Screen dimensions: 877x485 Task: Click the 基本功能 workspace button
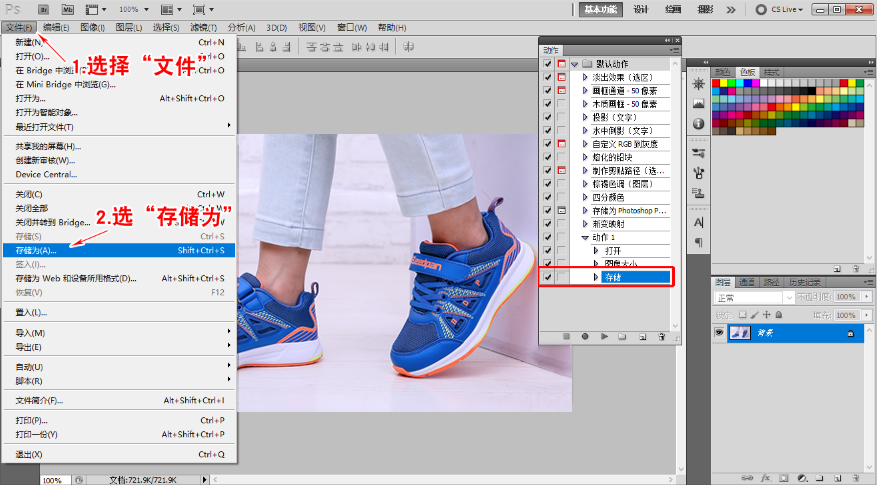click(600, 9)
